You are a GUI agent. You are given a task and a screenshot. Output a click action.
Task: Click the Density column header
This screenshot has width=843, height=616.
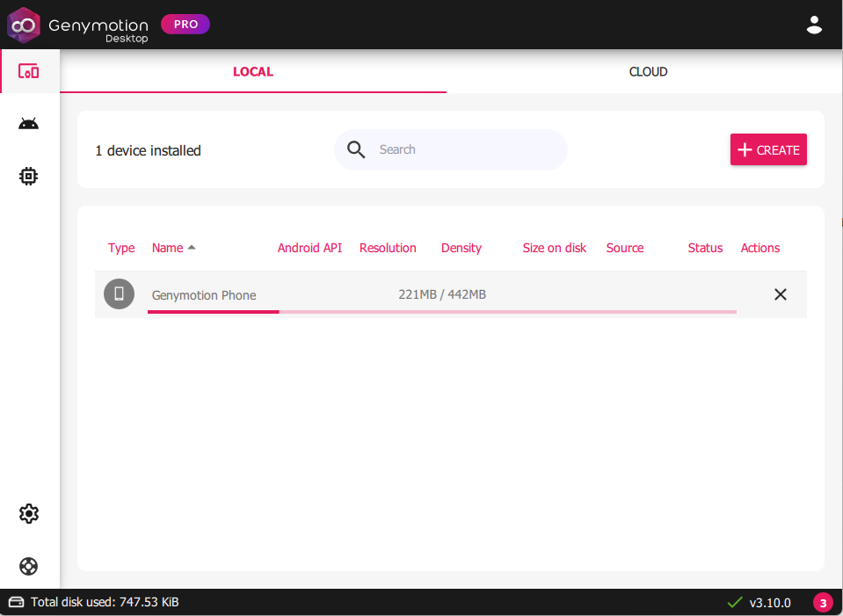pos(461,248)
